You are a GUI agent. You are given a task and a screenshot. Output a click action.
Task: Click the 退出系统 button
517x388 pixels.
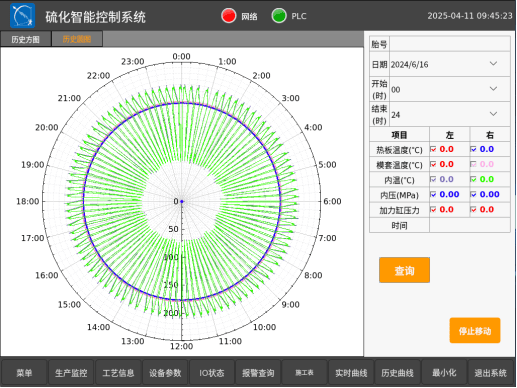pos(490,373)
